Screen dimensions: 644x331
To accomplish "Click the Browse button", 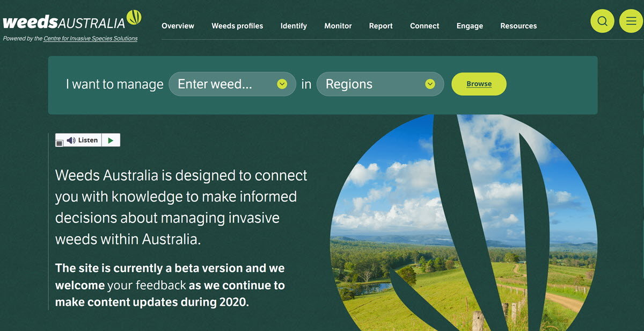I will pyautogui.click(x=479, y=84).
